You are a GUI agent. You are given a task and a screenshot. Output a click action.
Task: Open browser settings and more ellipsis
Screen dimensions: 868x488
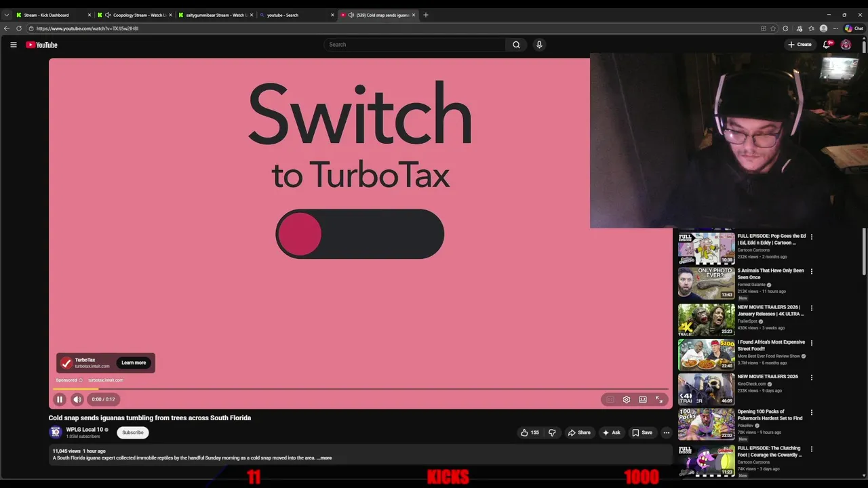pyautogui.click(x=835, y=28)
